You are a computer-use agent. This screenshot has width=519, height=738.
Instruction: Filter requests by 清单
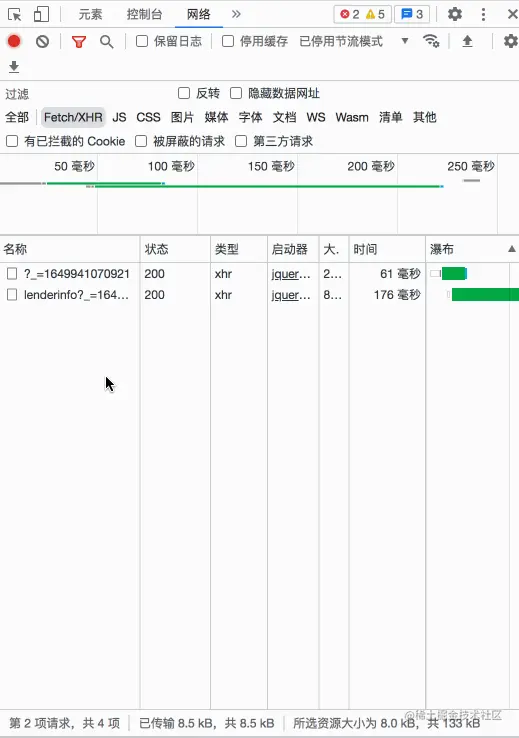391,117
